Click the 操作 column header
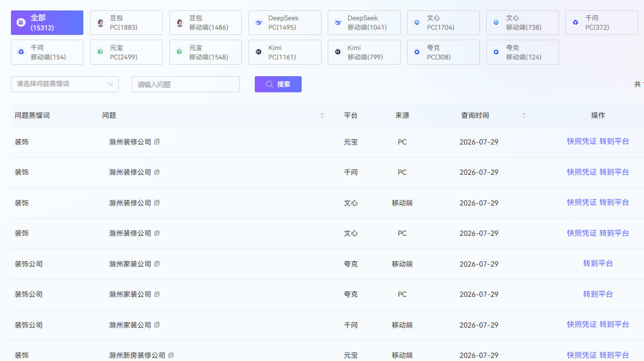644x361 pixels. tap(598, 115)
